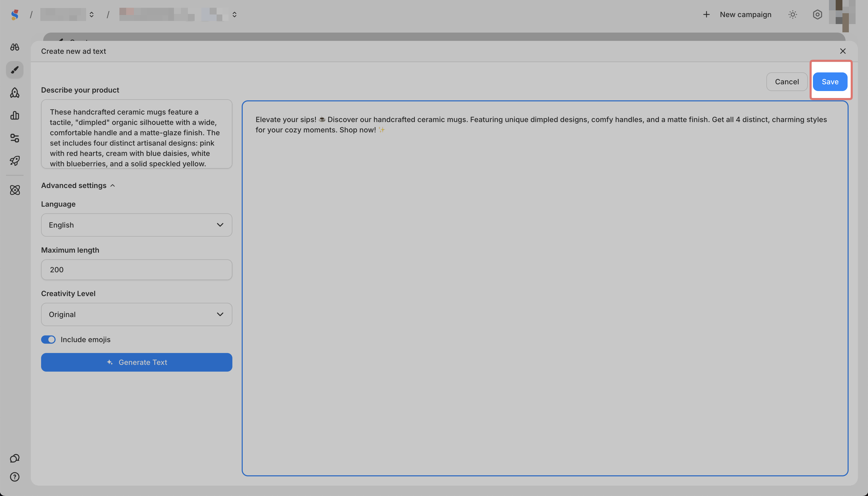Disable the Include emojis toggle
Screen dimensions: 868x496
(48, 340)
